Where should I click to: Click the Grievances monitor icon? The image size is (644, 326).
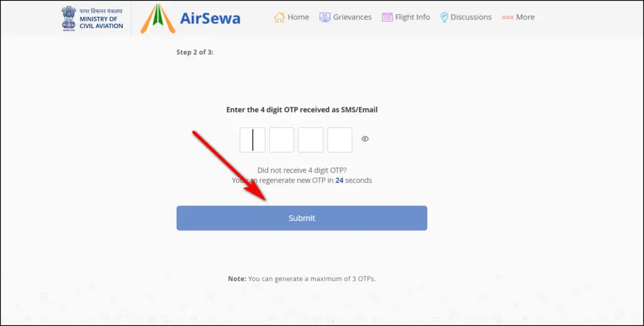[325, 17]
